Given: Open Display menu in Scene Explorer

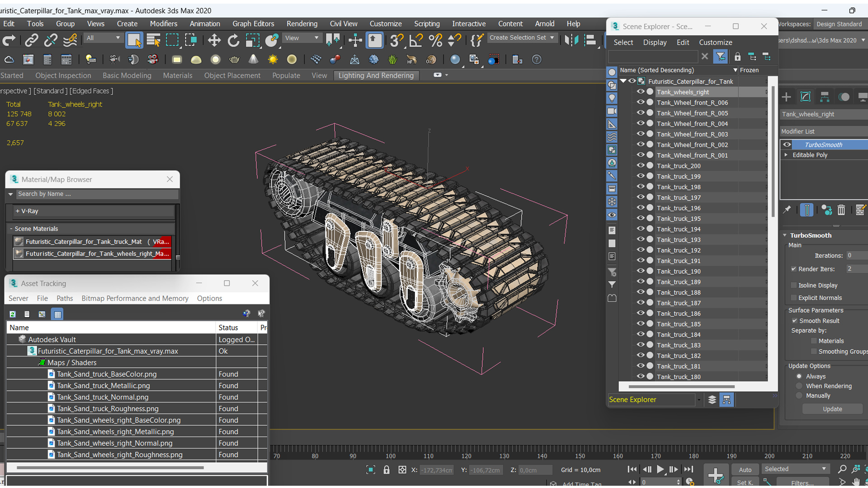Looking at the screenshot, I should coord(655,42).
